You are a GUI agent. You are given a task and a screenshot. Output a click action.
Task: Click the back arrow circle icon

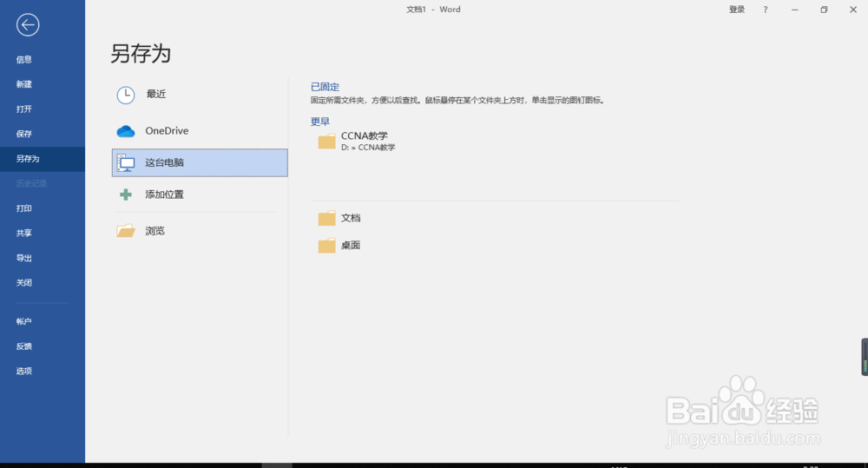tap(28, 25)
